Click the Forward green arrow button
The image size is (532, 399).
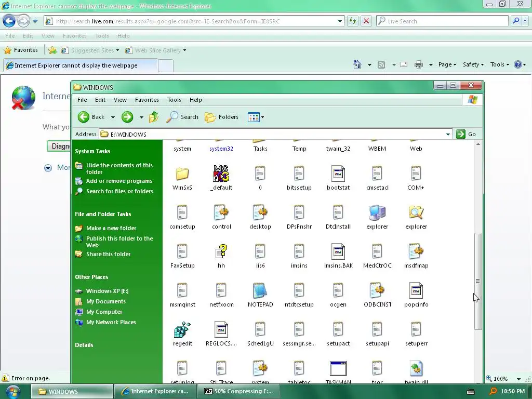pyautogui.click(x=127, y=117)
